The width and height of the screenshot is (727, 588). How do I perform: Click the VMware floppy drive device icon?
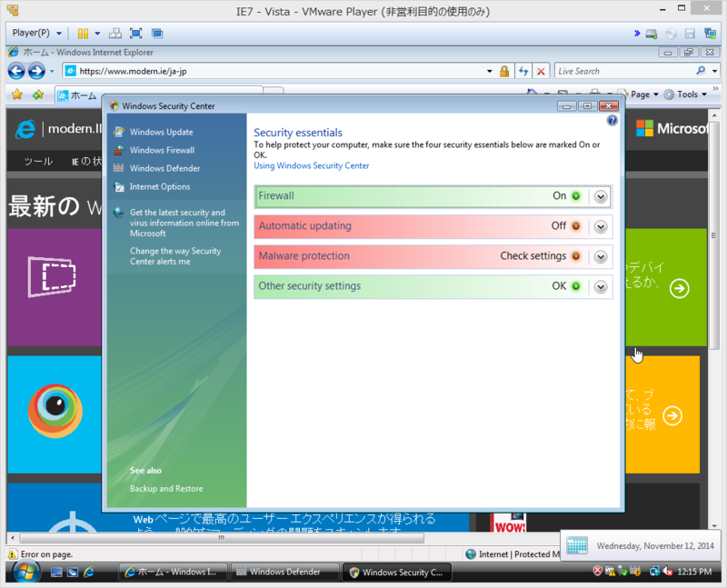tap(690, 34)
